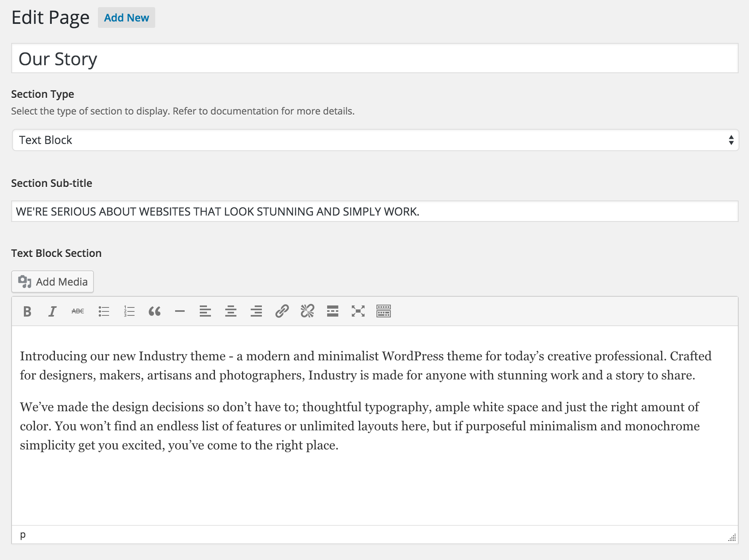Enter distraction-free fullscreen mode

pyautogui.click(x=358, y=311)
